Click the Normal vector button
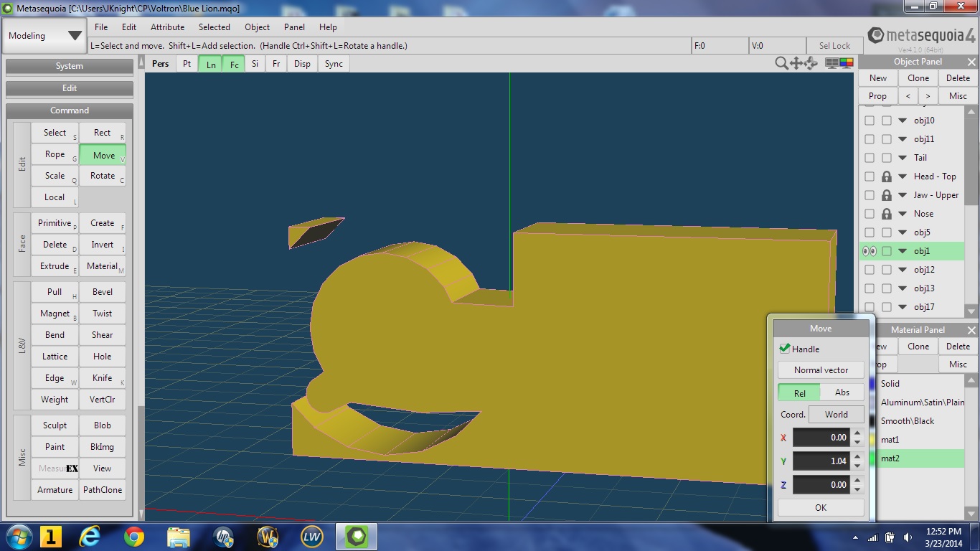This screenshot has height=551, width=980. 821,370
